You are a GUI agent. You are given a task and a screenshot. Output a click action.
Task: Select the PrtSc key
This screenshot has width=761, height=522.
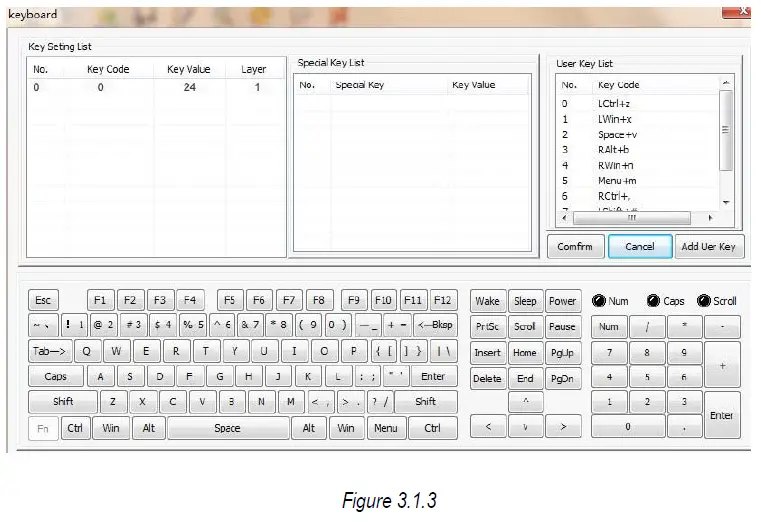488,327
